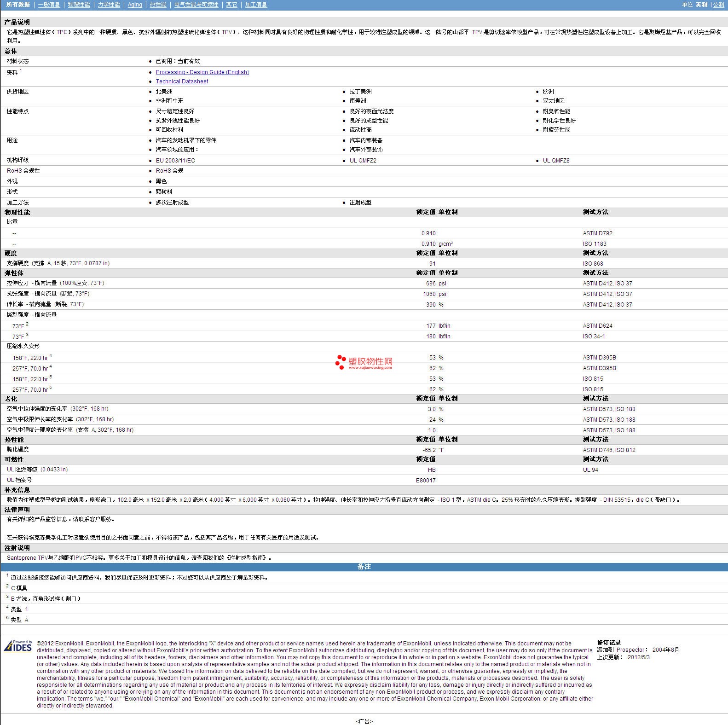This screenshot has height=725, width=728.
Task: Open 电气性能与可燃性 tab
Action: point(196,5)
